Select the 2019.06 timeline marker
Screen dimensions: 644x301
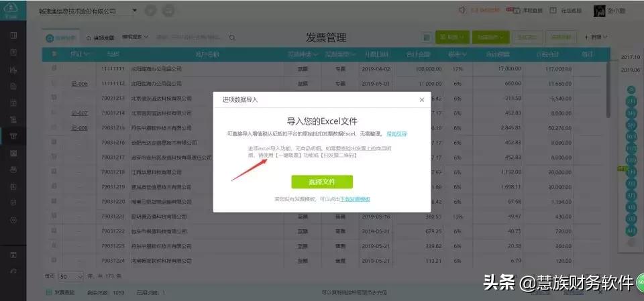click(631, 70)
